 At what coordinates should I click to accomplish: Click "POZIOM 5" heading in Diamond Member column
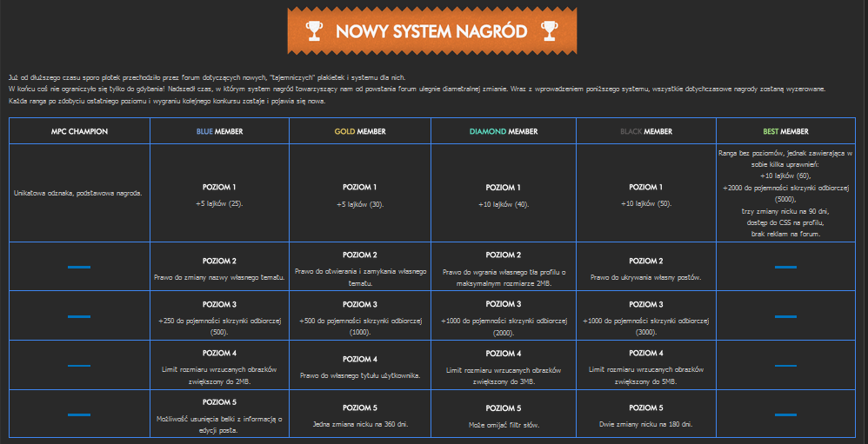[504, 408]
